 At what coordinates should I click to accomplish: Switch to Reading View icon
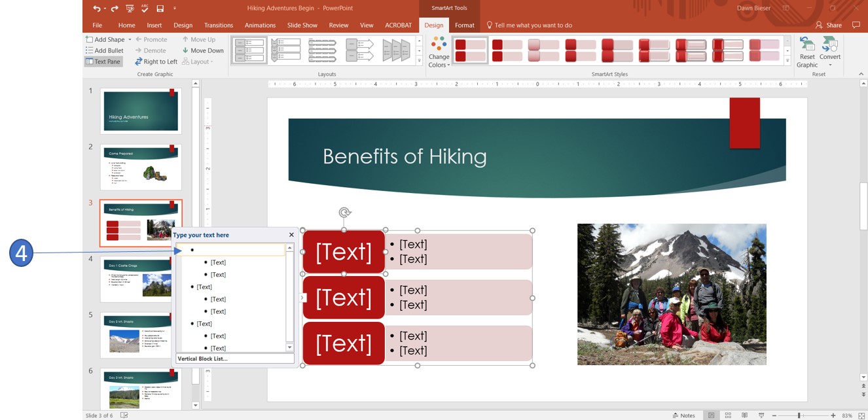pyautogui.click(x=744, y=415)
